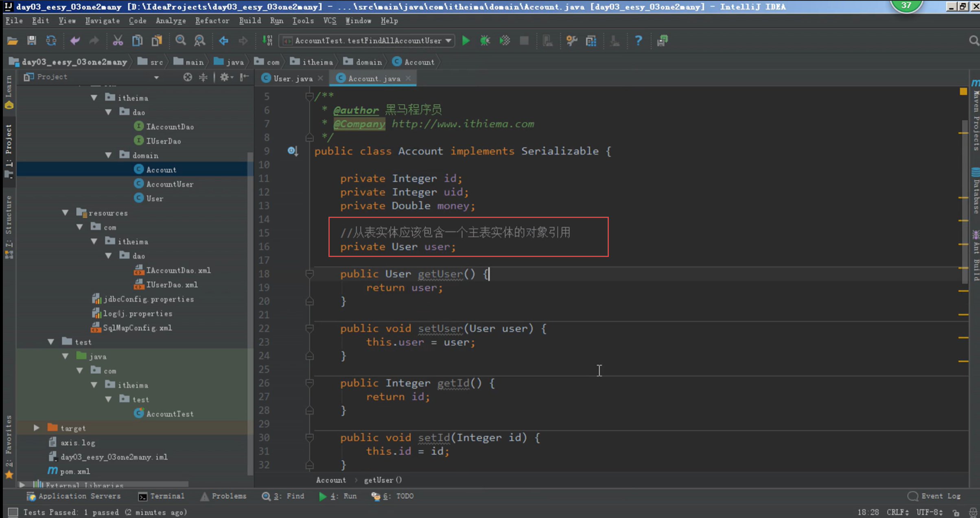Click the Find magnifier toolbar icon
The image size is (980, 518).
(x=180, y=41)
